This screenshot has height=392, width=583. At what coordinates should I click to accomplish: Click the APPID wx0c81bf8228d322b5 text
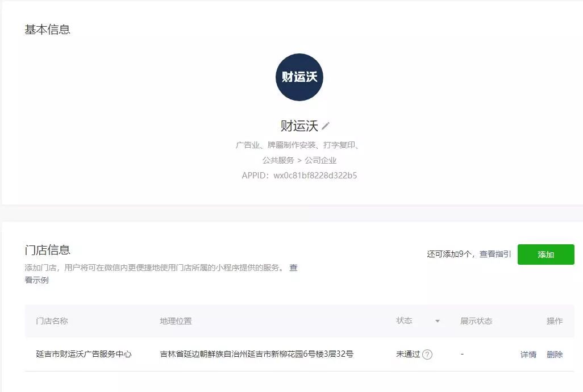[299, 176]
